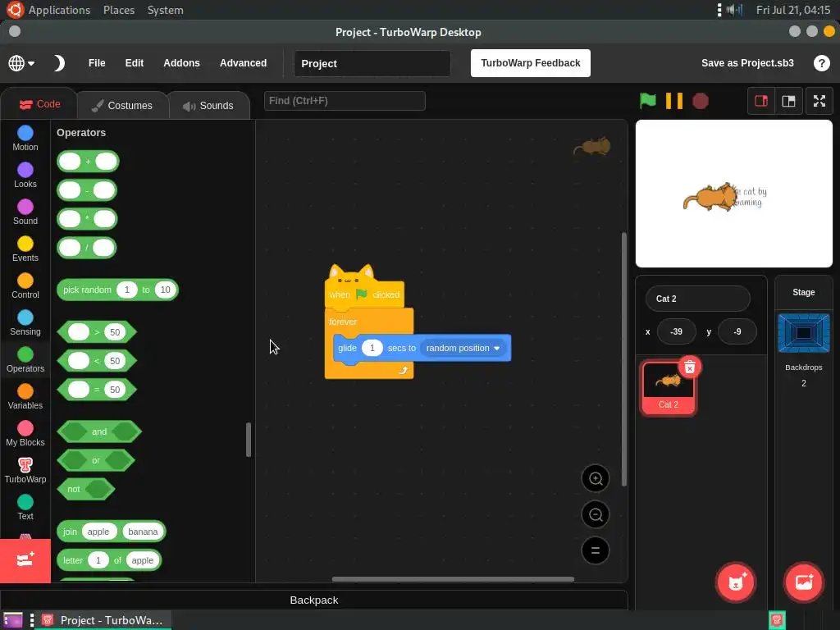Image resolution: width=840 pixels, height=630 pixels.
Task: Click the sprite y position field
Action: (737, 331)
